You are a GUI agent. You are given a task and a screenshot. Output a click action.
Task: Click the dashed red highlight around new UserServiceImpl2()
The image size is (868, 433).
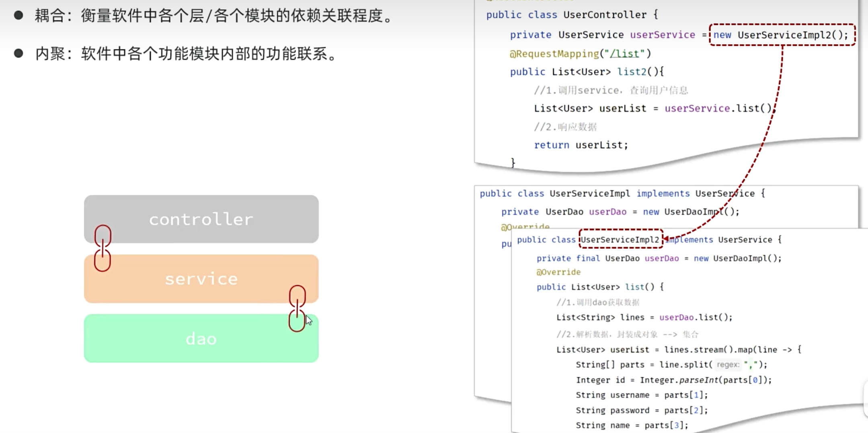coord(782,35)
